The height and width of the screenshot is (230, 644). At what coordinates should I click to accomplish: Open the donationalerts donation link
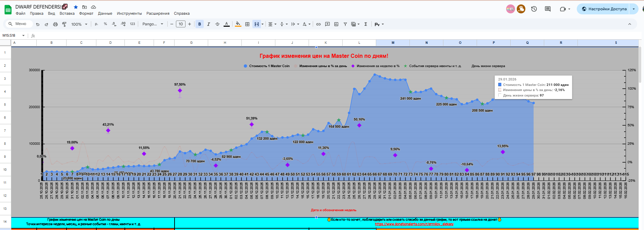click(414, 224)
